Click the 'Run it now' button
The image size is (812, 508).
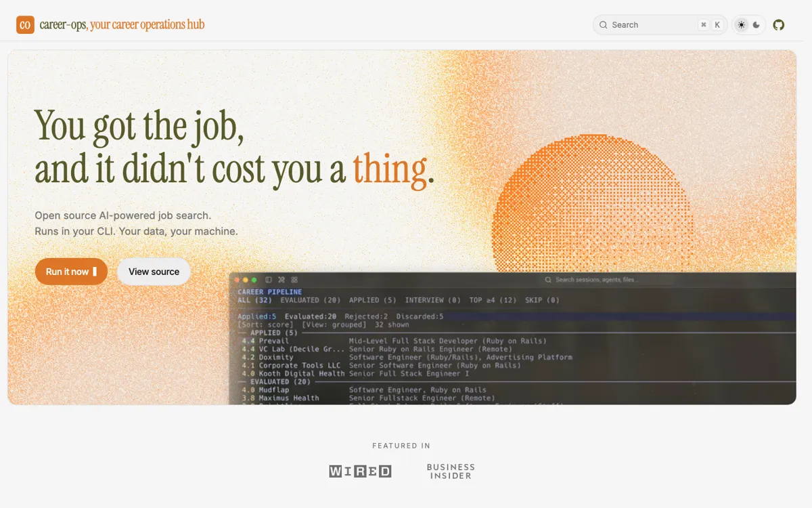pyautogui.click(x=71, y=272)
